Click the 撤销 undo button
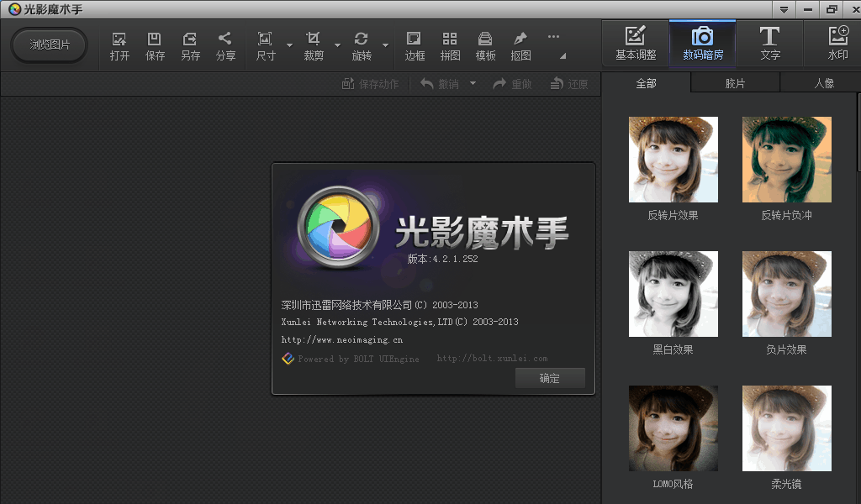The width and height of the screenshot is (861, 504). (439, 84)
